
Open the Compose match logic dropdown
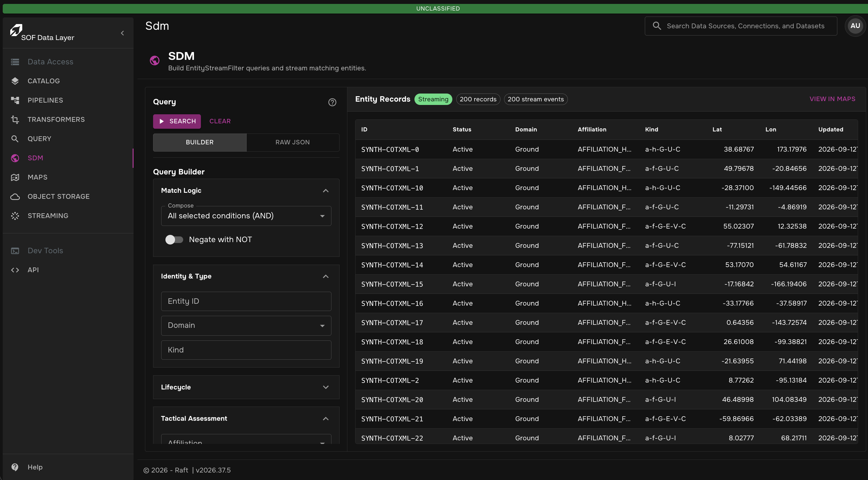(246, 216)
